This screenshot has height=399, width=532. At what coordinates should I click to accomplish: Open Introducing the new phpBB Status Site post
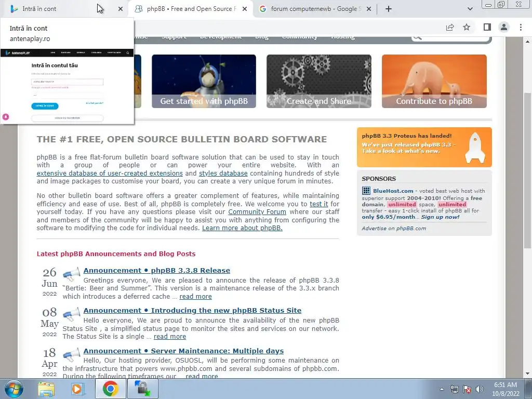[x=192, y=311]
